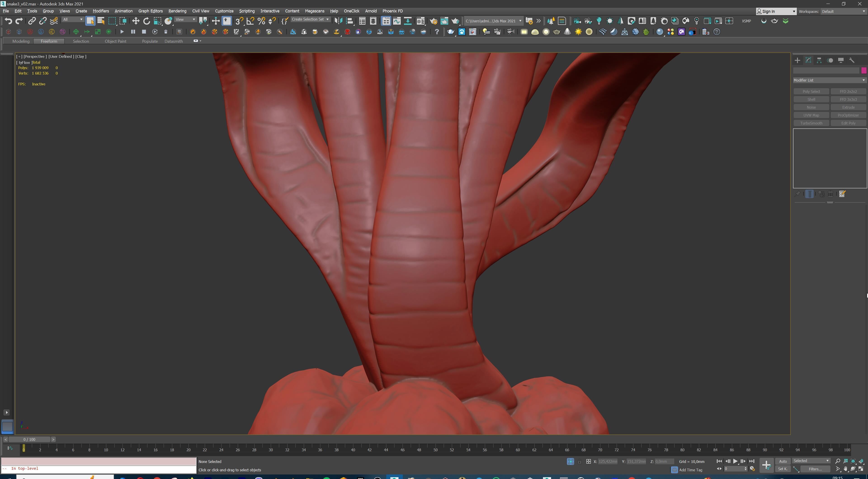
Task: Click Bind to Space Warp icon
Action: coord(54,21)
